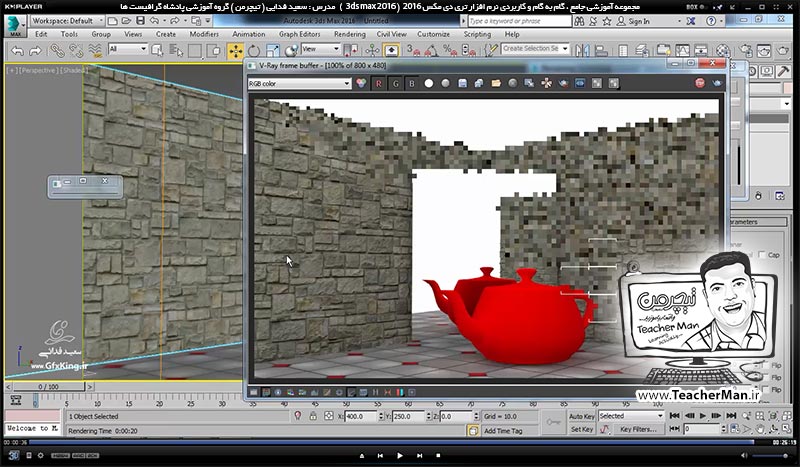This screenshot has height=467, width=800.
Task: Click the folder icon in V-Ray frame buffer toolbar
Action: (x=496, y=83)
